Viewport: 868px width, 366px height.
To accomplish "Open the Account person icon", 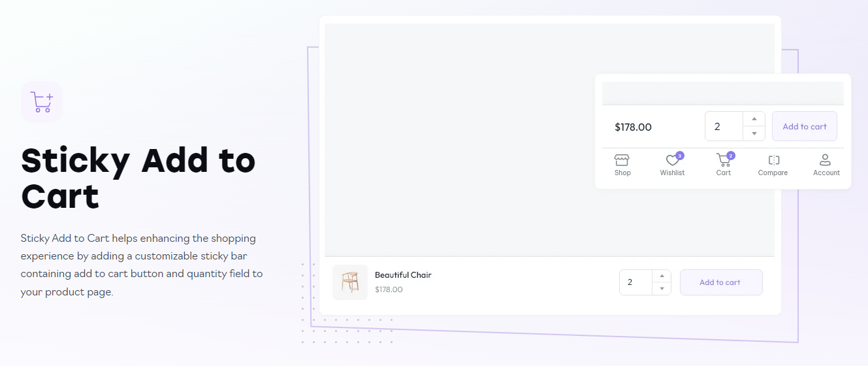I will [826, 160].
